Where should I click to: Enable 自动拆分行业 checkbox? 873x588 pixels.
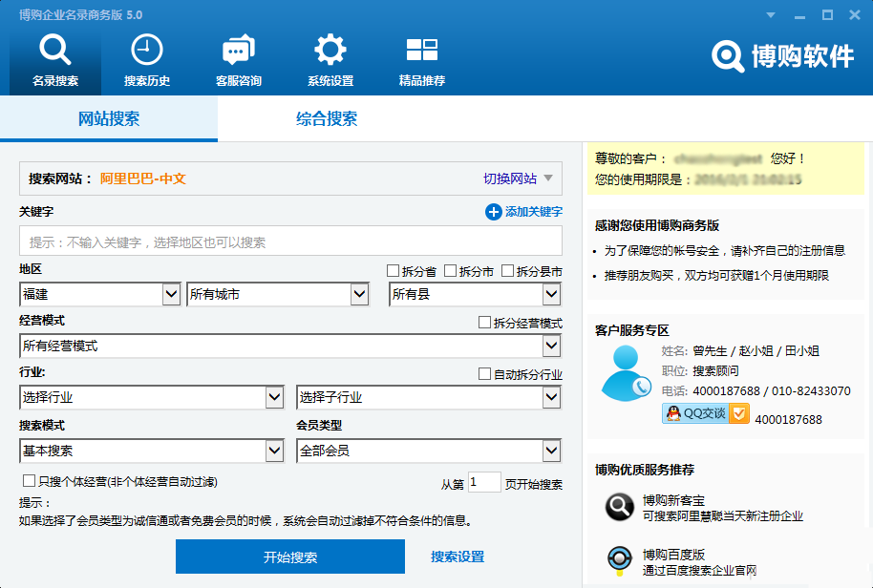(485, 374)
